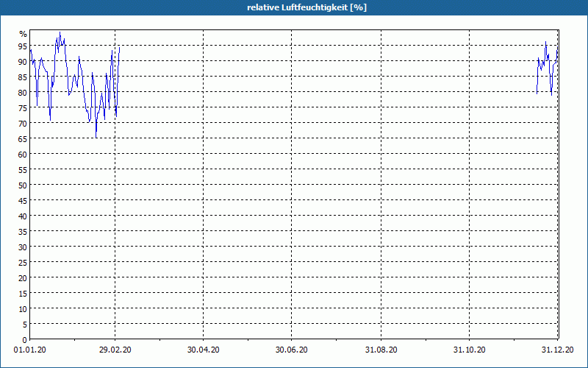Select the 95 value on y-axis
Screen dimensions: 588x368
[x=23, y=46]
